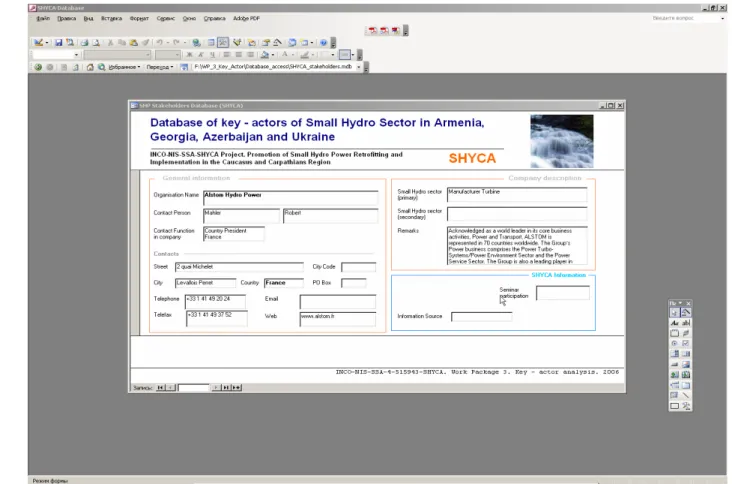732x484 pixels.
Task: Click the Cut scissors icon
Action: tap(110, 42)
